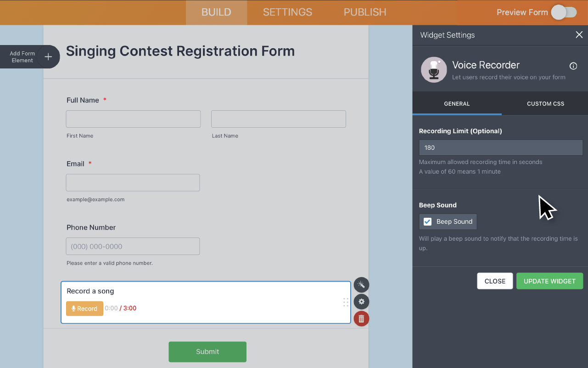The width and height of the screenshot is (588, 368).
Task: Select the Record a song widget card
Action: click(206, 302)
